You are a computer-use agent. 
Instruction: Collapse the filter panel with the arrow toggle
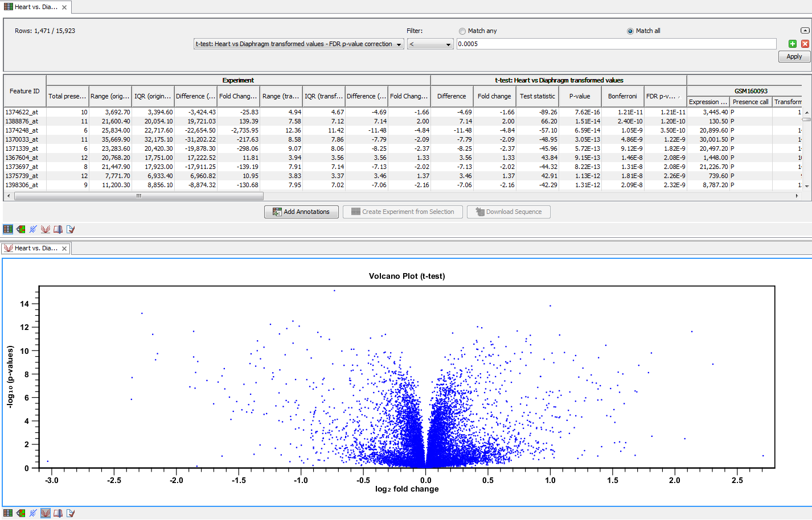[805, 30]
